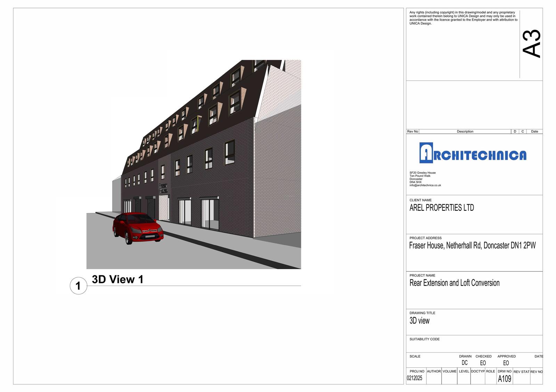Select the CLIENT NAME "AREL PROPERTIES LTD"

tap(441, 208)
